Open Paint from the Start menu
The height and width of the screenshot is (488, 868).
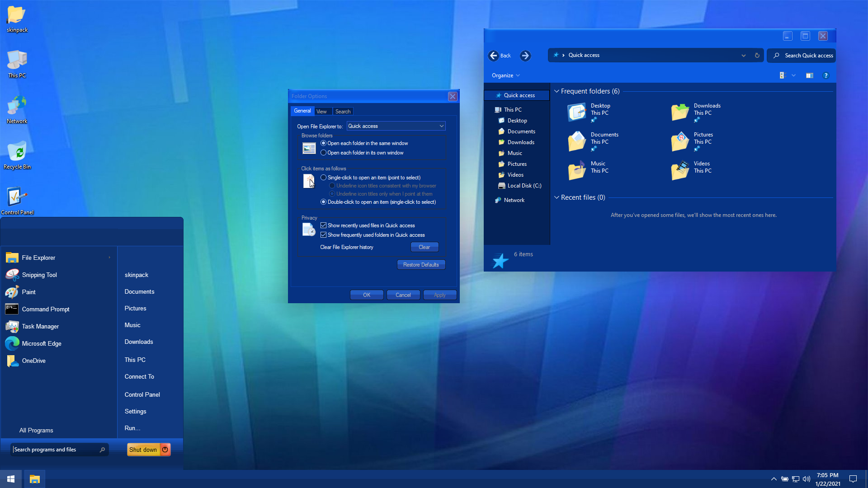(x=28, y=292)
